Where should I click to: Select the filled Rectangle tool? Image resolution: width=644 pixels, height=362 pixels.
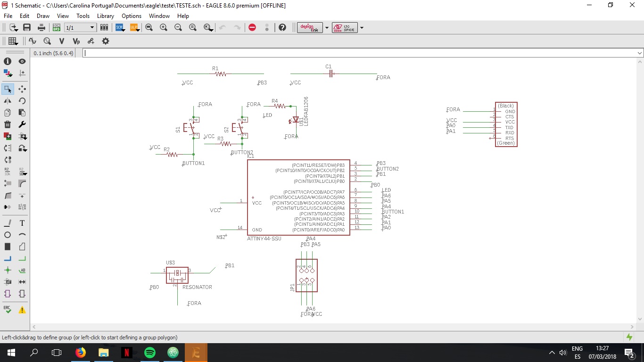pyautogui.click(x=8, y=247)
